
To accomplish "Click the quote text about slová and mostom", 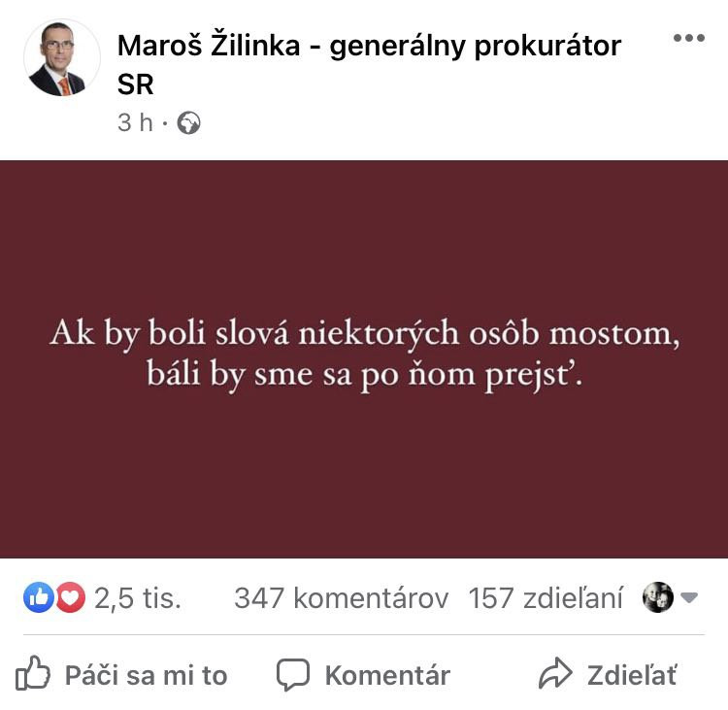I will click(x=364, y=355).
